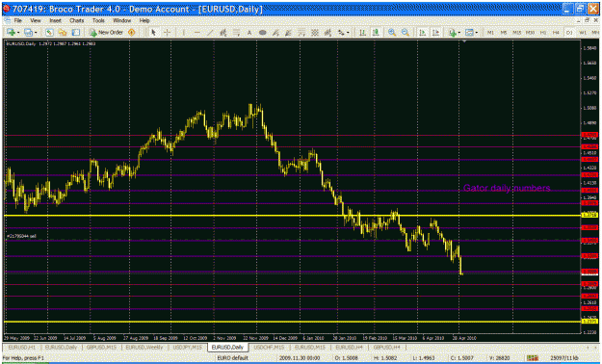Open the New Chart toolbar button
The height and width of the screenshot is (364, 602).
point(11,33)
